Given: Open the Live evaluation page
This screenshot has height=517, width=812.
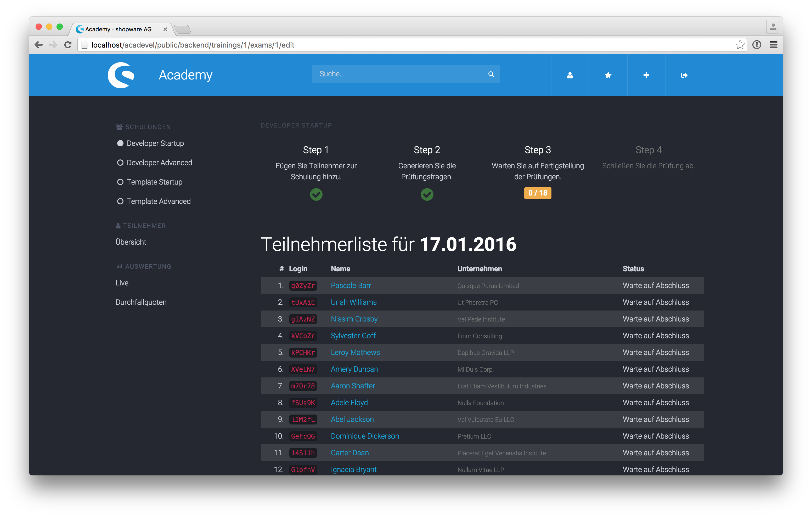Looking at the screenshot, I should click(x=122, y=283).
